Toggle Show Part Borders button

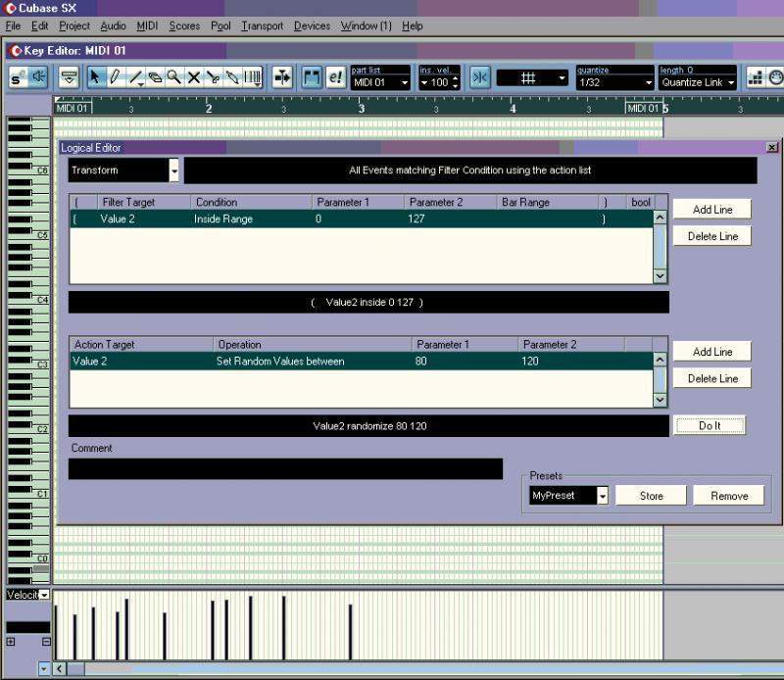tap(312, 77)
